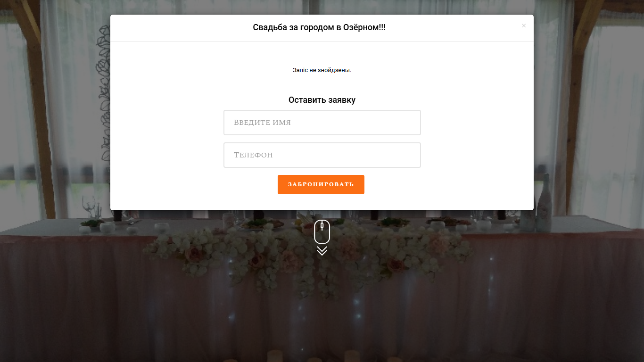The width and height of the screenshot is (644, 362).
Task: Click the dialog title Свадьба за городом
Action: [x=319, y=27]
